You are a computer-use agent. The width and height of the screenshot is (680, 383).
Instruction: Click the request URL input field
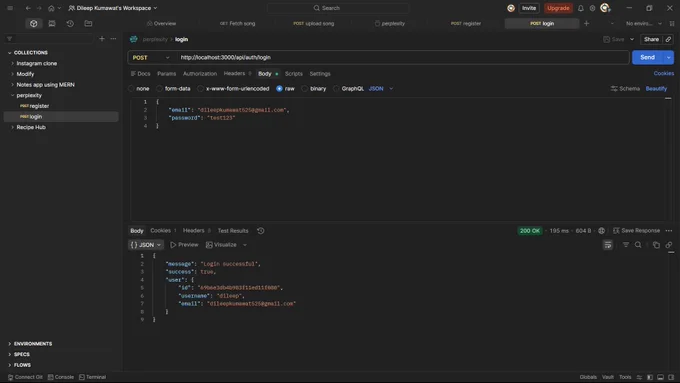403,57
